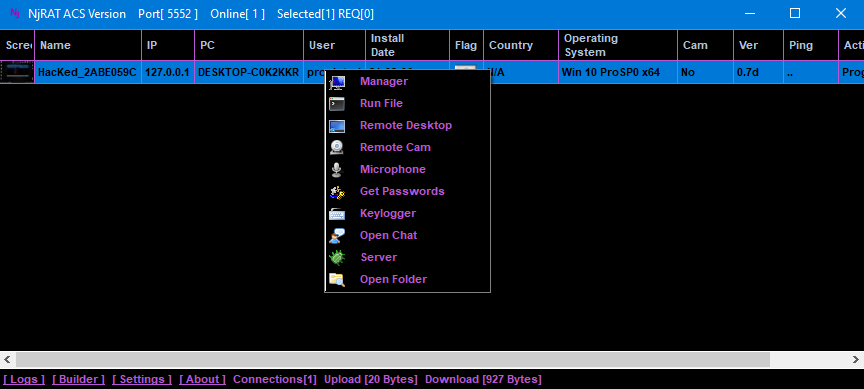The image size is (864, 389).
Task: Click the Get Passwords keys icon
Action: pos(337,192)
